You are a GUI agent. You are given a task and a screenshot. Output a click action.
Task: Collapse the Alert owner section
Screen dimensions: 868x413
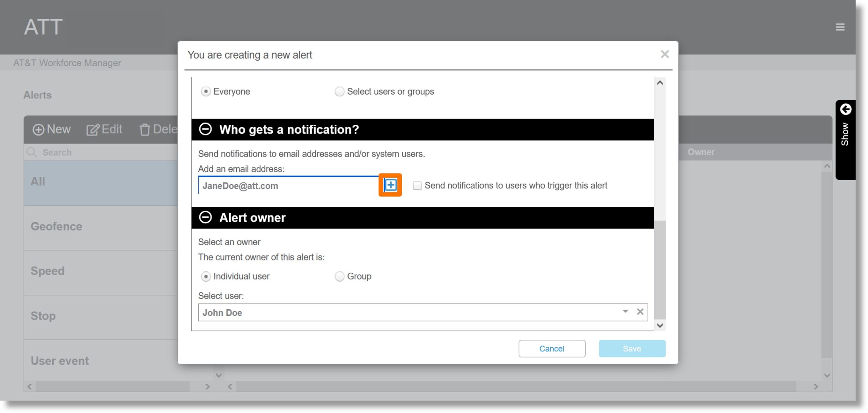(205, 217)
